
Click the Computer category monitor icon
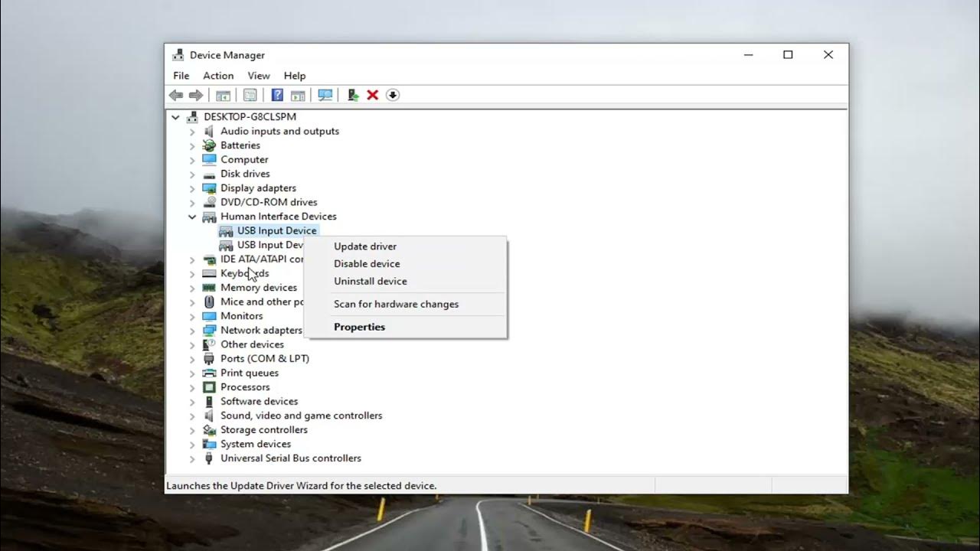point(209,159)
